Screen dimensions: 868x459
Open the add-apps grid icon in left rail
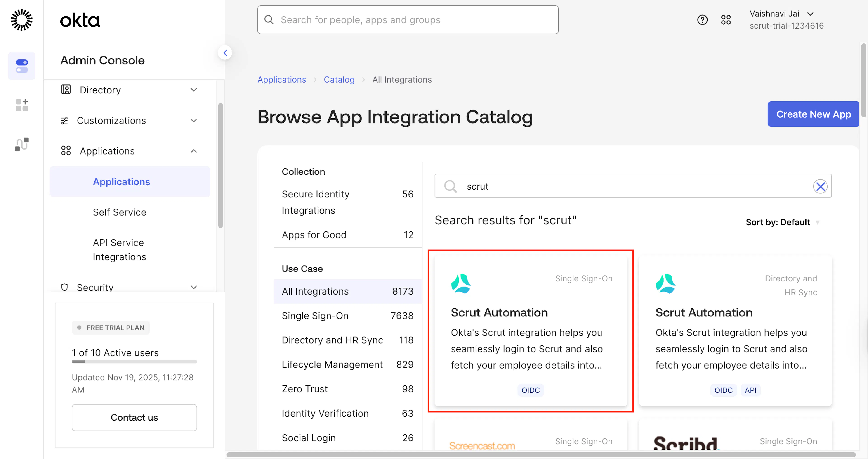pos(21,105)
